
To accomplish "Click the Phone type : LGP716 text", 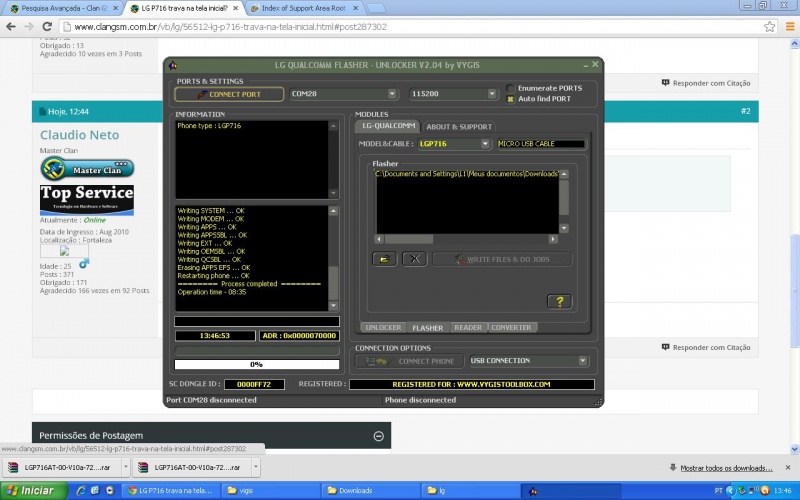I will (209, 126).
